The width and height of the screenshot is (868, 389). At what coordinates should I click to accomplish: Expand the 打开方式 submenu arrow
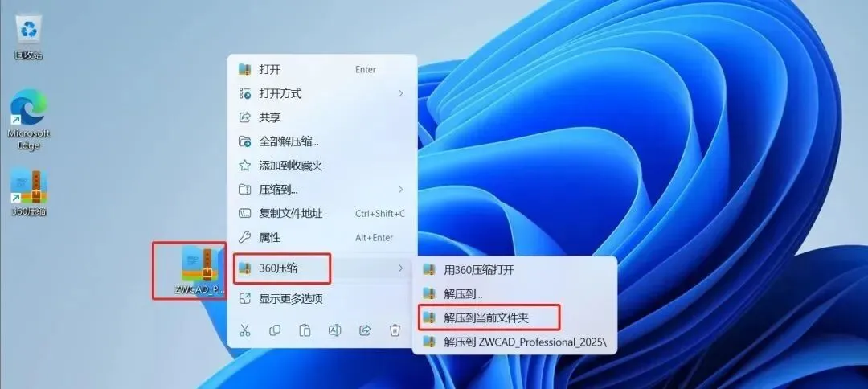(401, 93)
